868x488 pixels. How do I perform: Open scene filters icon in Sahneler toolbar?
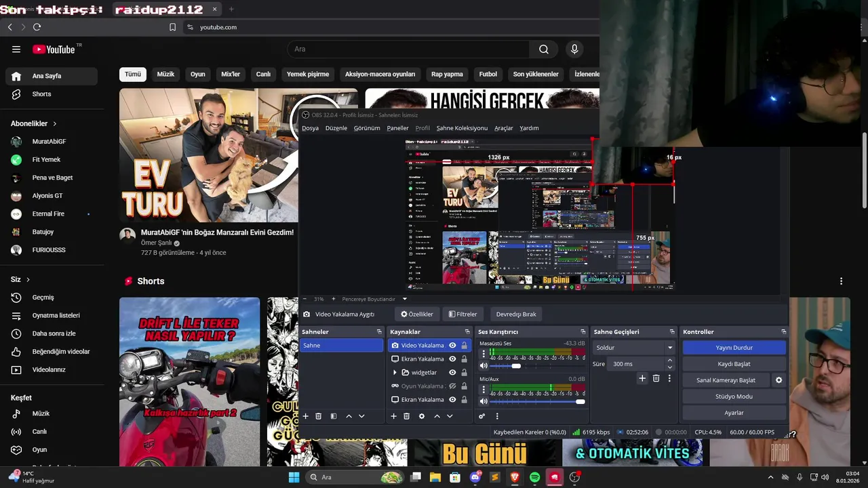point(333,416)
